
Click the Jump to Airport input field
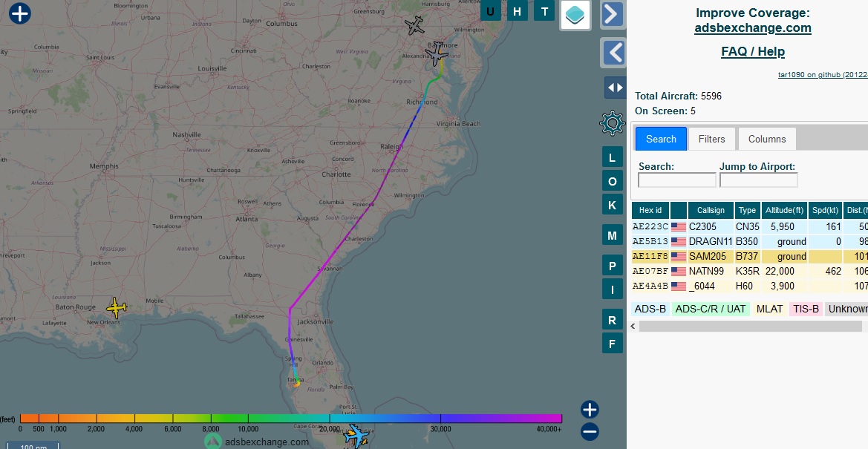coord(758,180)
